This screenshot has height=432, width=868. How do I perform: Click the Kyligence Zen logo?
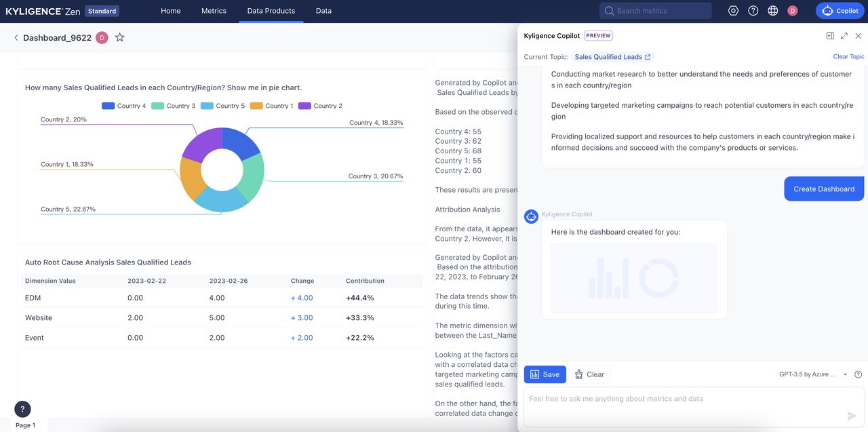pyautogui.click(x=39, y=10)
